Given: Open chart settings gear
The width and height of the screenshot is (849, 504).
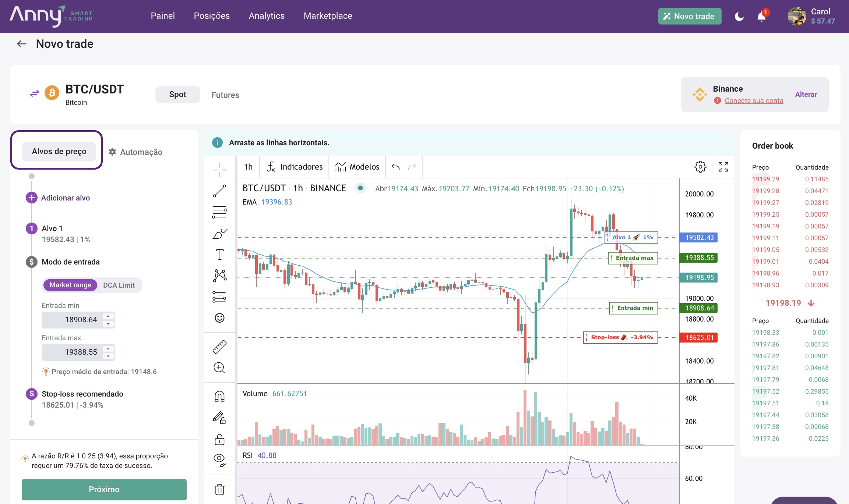Looking at the screenshot, I should 700,167.
